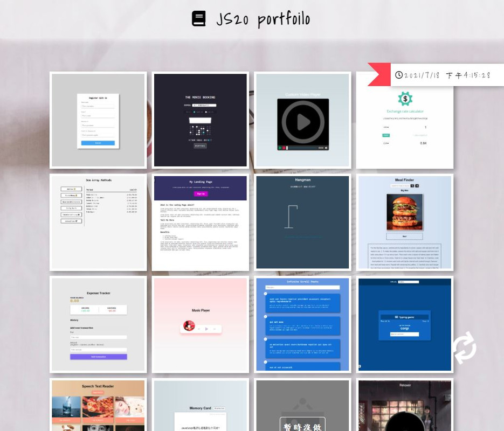Click the video progress bar in video player preview
The image size is (504, 431).
point(301,148)
